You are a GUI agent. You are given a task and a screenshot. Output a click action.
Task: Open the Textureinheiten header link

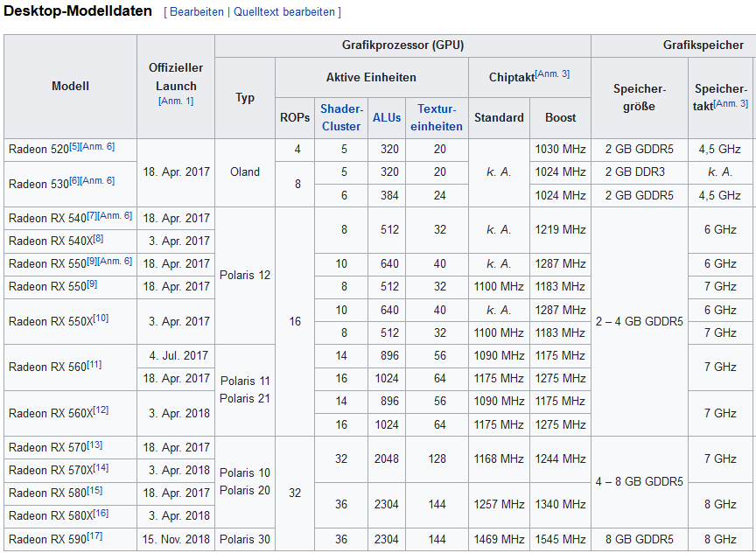[x=437, y=117]
